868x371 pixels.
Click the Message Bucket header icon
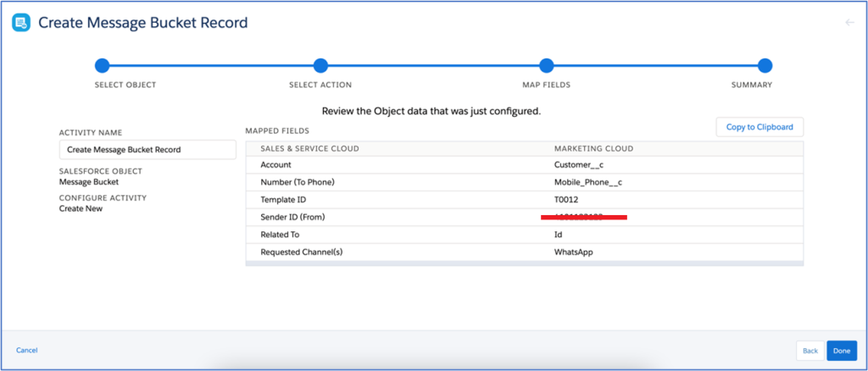pyautogui.click(x=21, y=23)
